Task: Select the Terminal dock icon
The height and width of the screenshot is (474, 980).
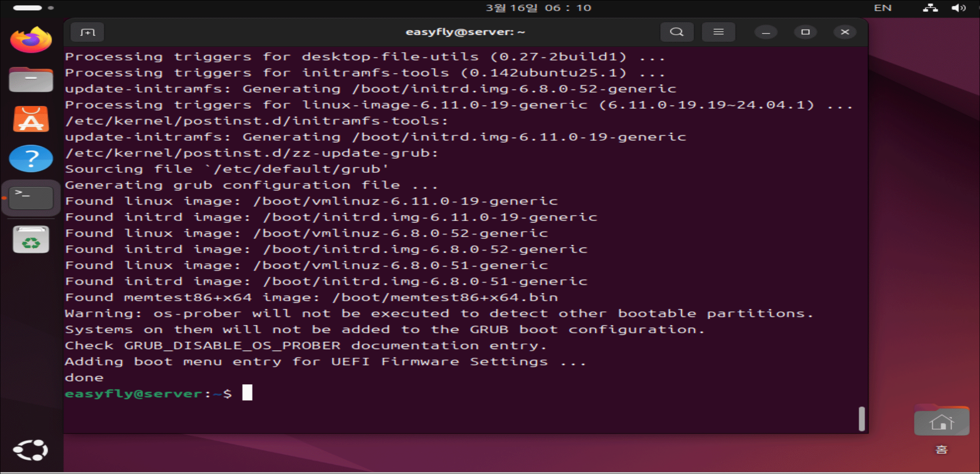Action: tap(31, 198)
